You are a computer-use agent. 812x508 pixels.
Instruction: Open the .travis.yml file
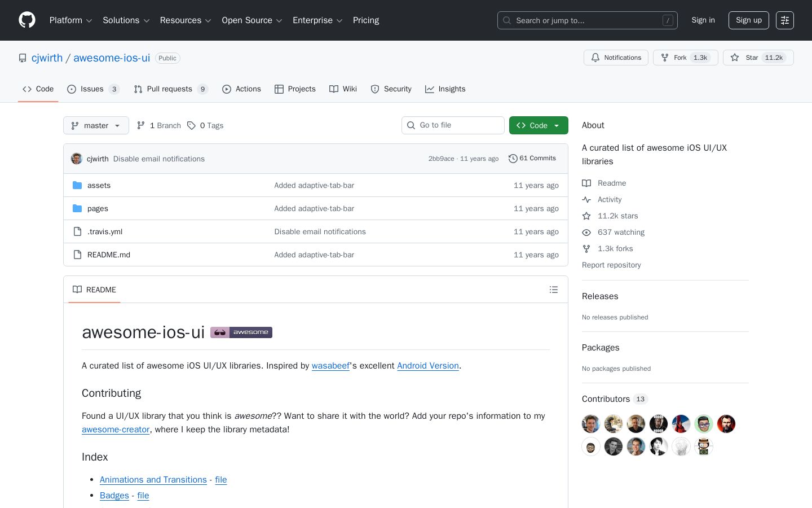pyautogui.click(x=105, y=231)
